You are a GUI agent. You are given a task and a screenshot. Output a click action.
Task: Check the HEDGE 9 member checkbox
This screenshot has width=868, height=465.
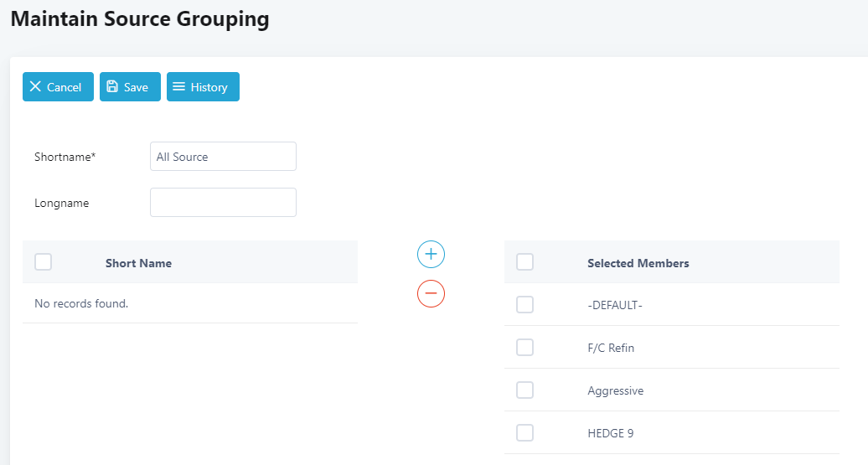click(x=524, y=432)
